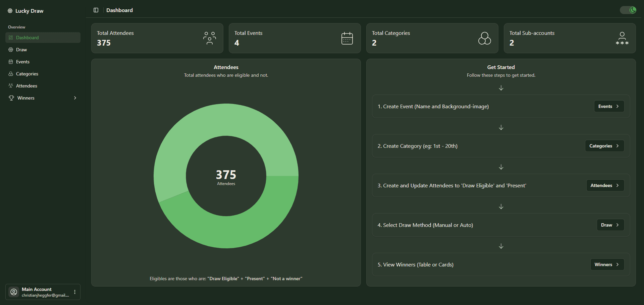This screenshot has width=644, height=305.
Task: Open Events page from sidebar
Action: pos(23,62)
